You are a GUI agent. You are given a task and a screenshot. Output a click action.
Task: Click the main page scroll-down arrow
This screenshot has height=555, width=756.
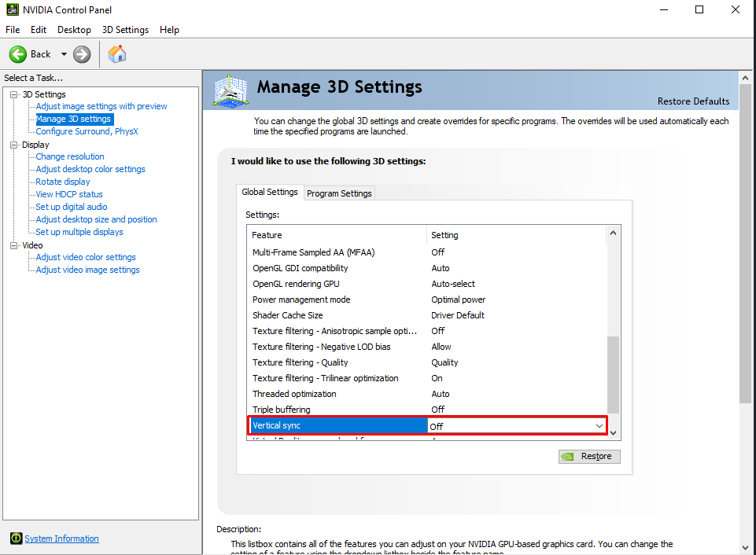point(746,548)
